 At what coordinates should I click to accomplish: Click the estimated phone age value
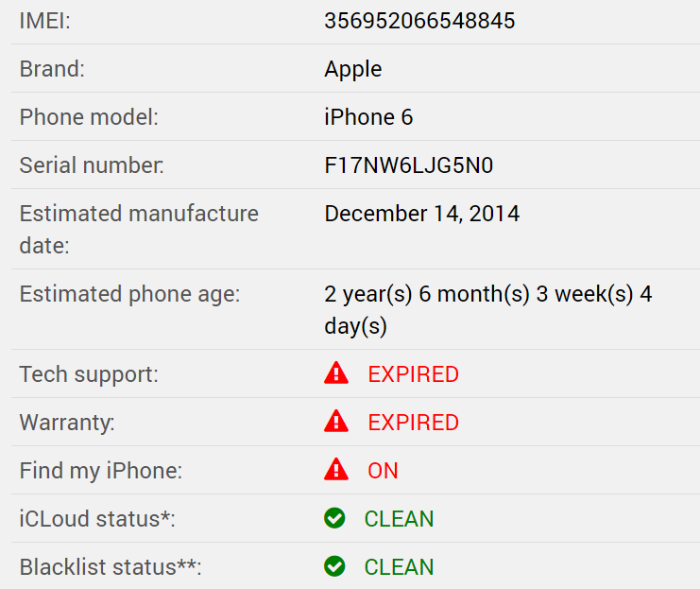point(488,310)
